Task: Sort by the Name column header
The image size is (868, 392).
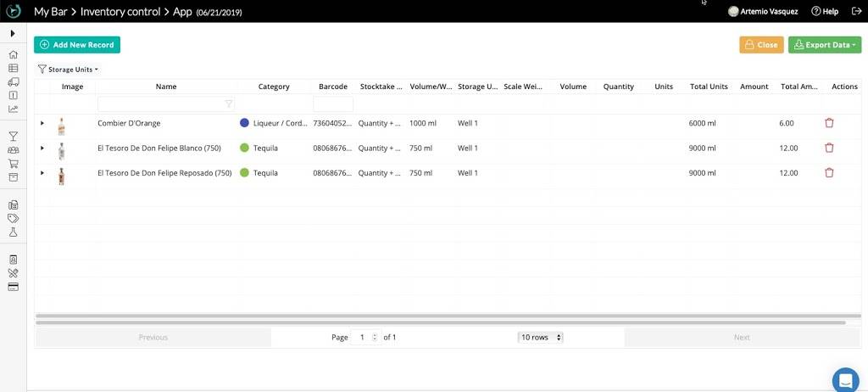Action: [166, 87]
